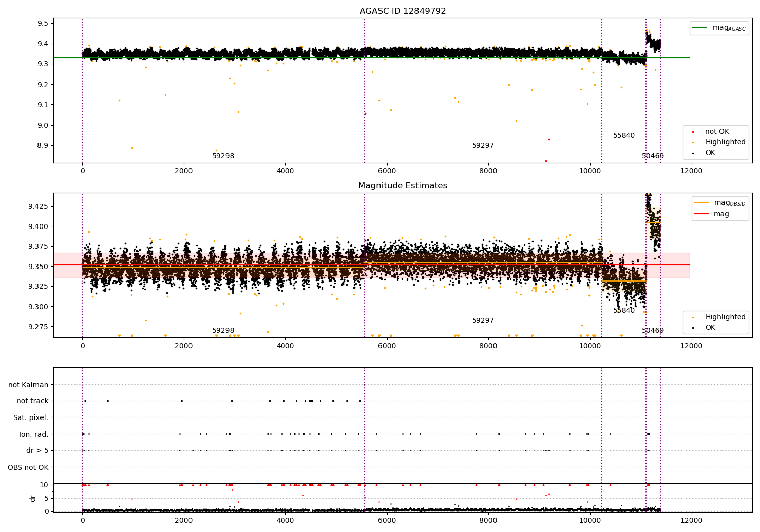Viewport: 760px width, 532px height.
Task: Click the 'not Kalman' row label
Action: pyautogui.click(x=28, y=385)
